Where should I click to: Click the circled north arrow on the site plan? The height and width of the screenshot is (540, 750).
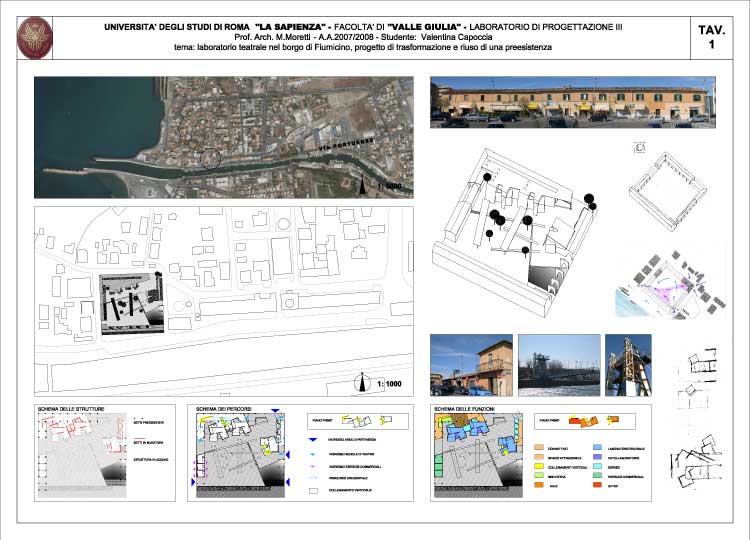363,383
